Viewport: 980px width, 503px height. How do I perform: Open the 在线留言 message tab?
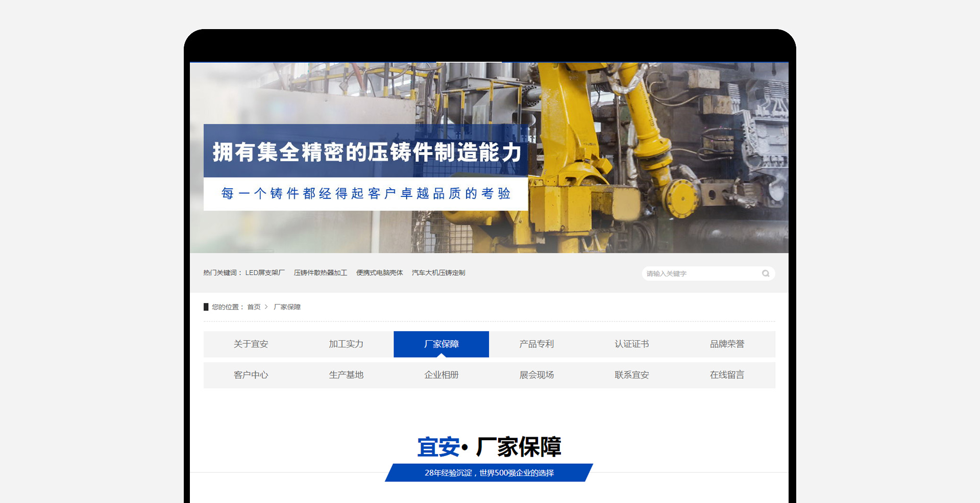pos(727,375)
